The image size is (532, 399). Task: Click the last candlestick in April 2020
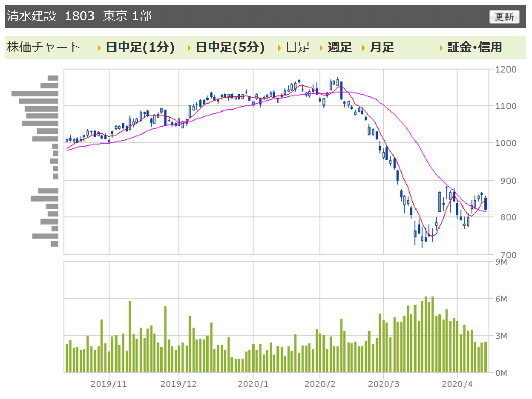[x=486, y=204]
